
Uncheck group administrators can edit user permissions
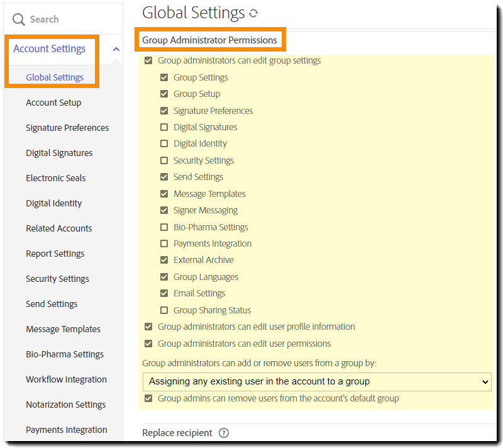click(148, 344)
